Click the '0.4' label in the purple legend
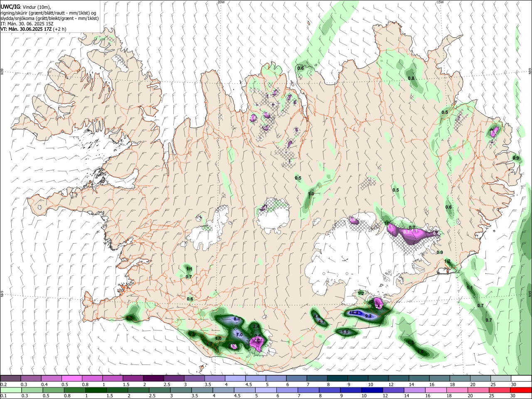The image size is (532, 399). click(x=44, y=384)
